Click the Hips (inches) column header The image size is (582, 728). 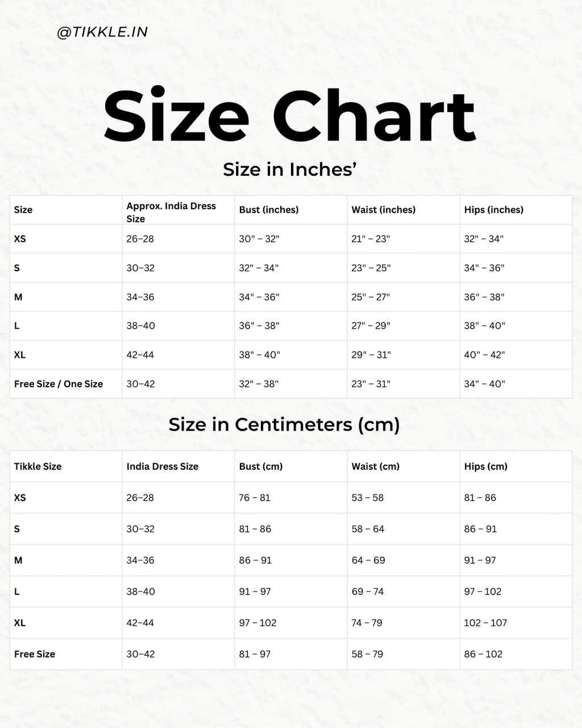point(494,210)
